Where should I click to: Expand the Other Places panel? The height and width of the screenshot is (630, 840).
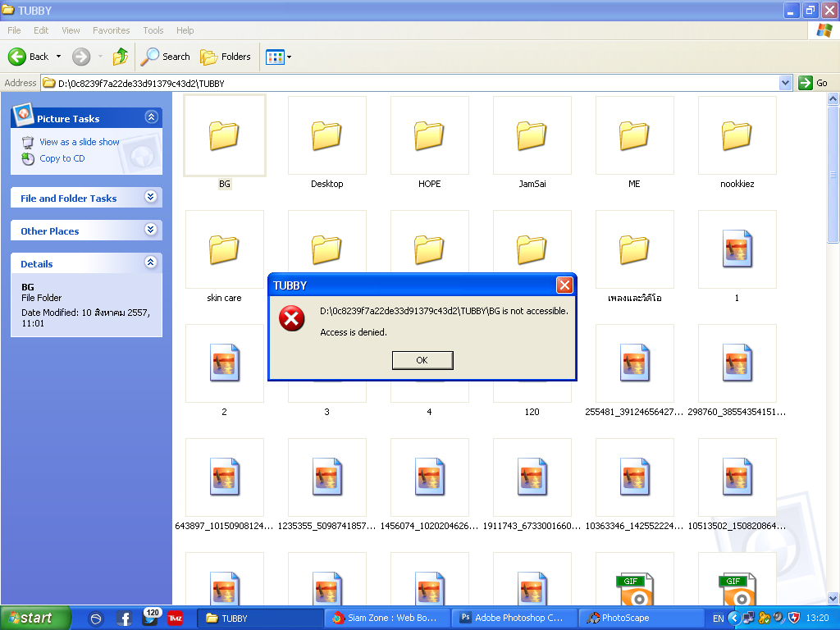151,230
